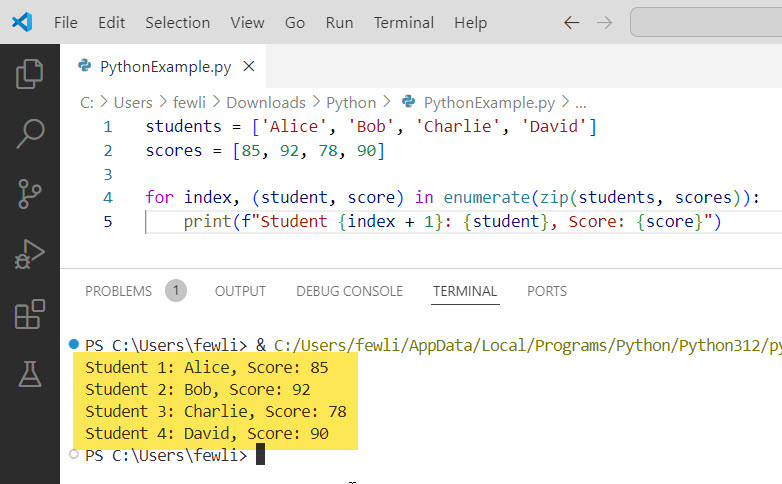The width and height of the screenshot is (782, 484).
Task: Click line number 5 in gutter
Action: coord(108,222)
